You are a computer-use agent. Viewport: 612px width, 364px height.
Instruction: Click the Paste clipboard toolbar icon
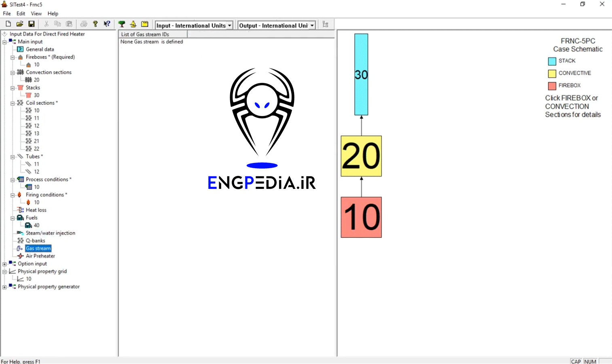[69, 24]
